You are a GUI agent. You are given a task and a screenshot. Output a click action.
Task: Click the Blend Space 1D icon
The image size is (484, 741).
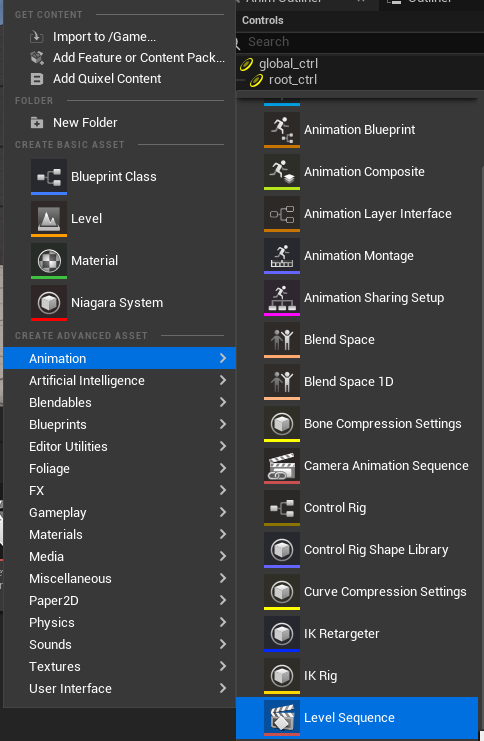[x=282, y=382]
